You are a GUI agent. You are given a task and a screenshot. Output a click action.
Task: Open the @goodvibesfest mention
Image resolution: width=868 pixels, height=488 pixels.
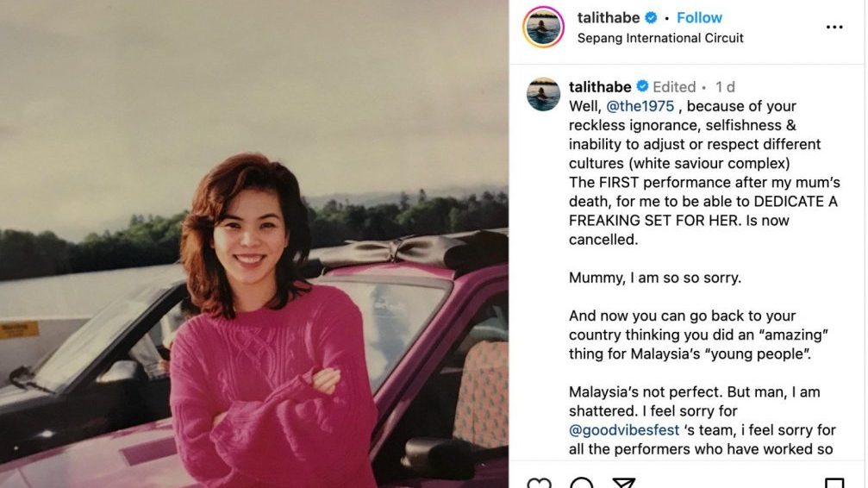tap(624, 430)
